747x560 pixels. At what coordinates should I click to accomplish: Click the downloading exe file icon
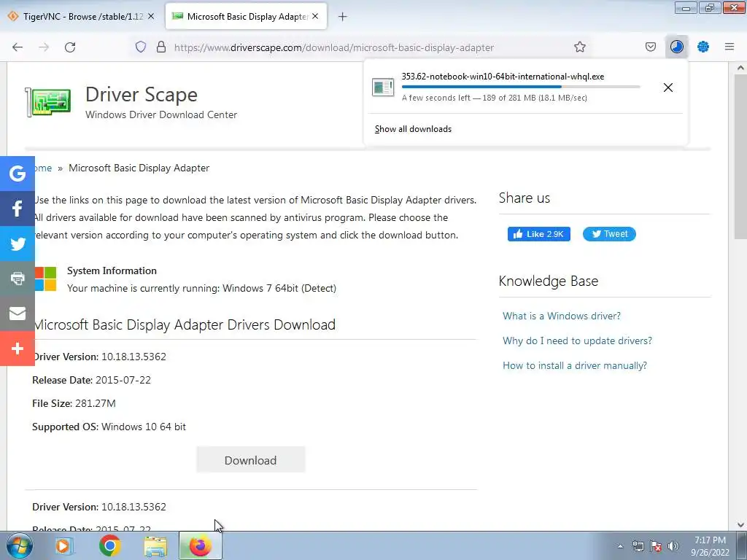[383, 87]
